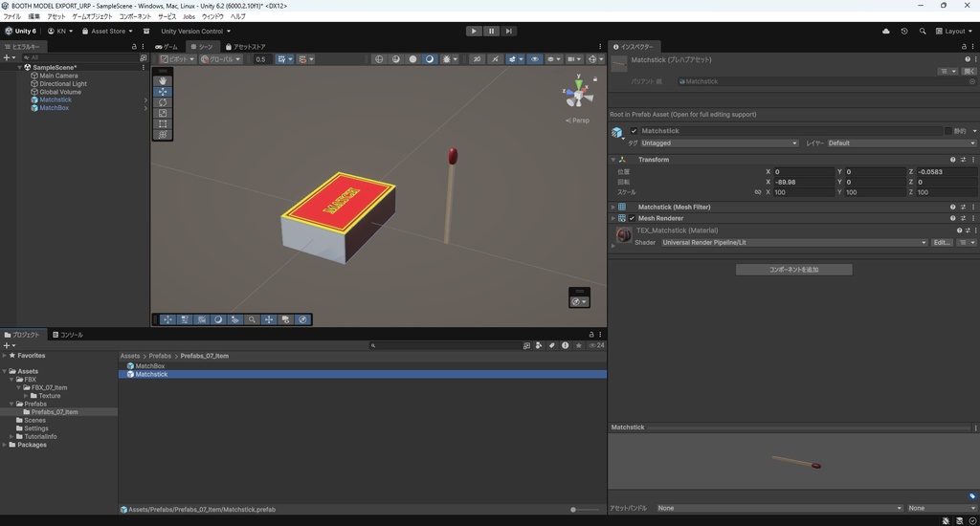Select the Scale tool
This screenshot has height=526, width=980.
click(163, 113)
